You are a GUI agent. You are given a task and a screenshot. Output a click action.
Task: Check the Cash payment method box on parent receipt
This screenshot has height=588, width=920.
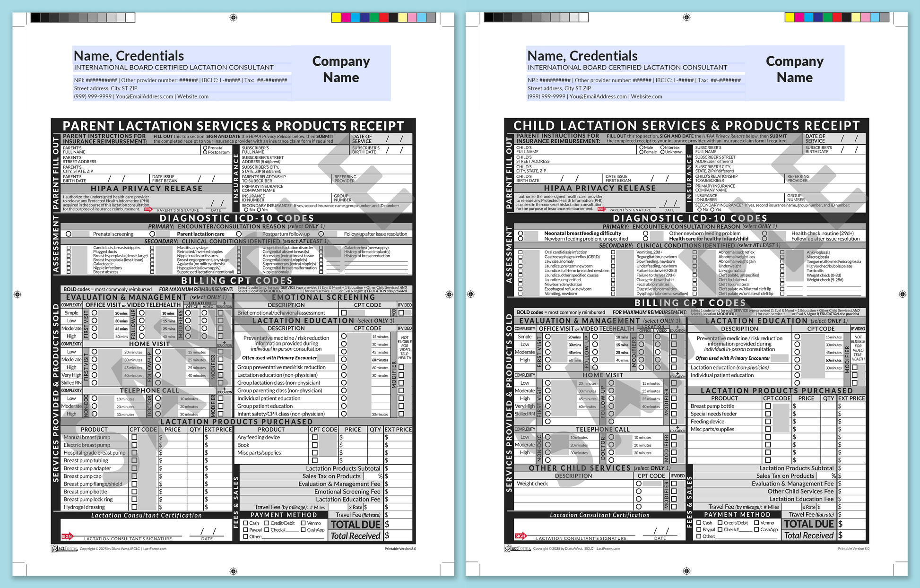[246, 523]
